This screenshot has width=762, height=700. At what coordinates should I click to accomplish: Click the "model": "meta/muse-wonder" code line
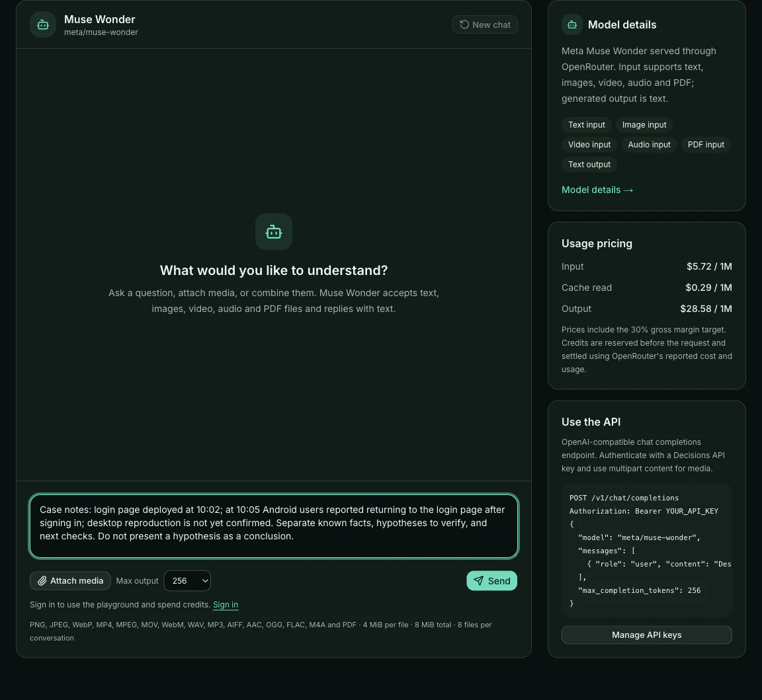pyautogui.click(x=639, y=538)
